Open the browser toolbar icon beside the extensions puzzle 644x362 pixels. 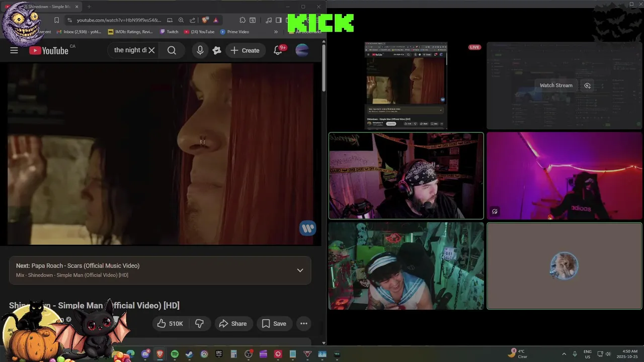coord(253,20)
